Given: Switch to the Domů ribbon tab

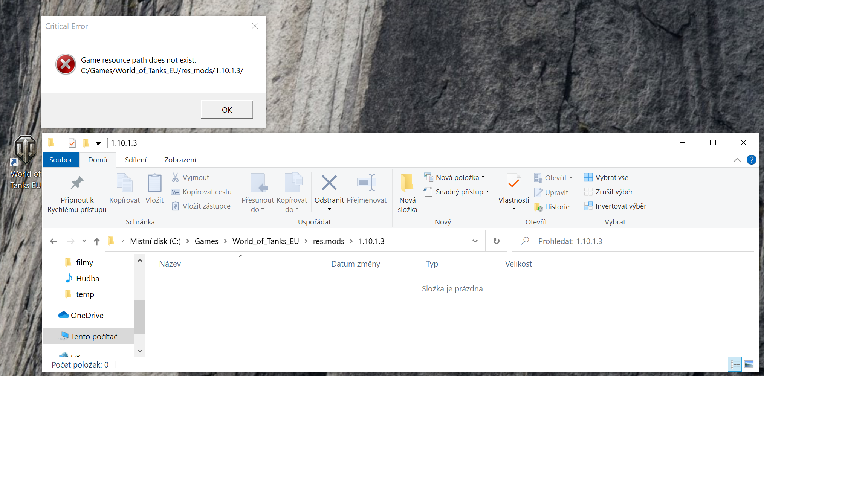Looking at the screenshot, I should 98,160.
